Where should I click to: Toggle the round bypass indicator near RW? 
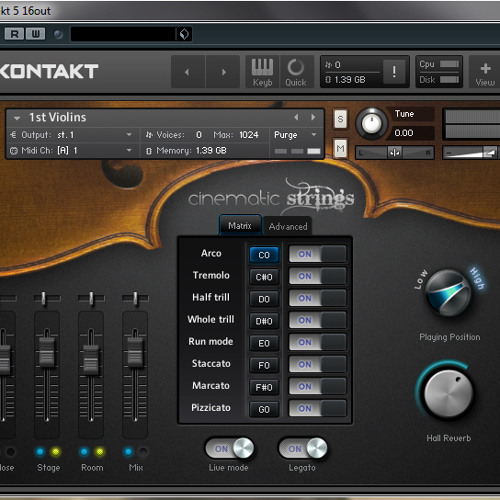tap(58, 34)
